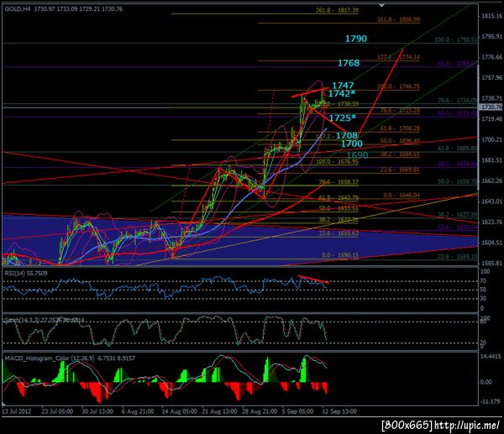Screen dimensions: 504x434
Task: Click Fibonacci label 23.6 - 1669.81
Action: click(400, 170)
